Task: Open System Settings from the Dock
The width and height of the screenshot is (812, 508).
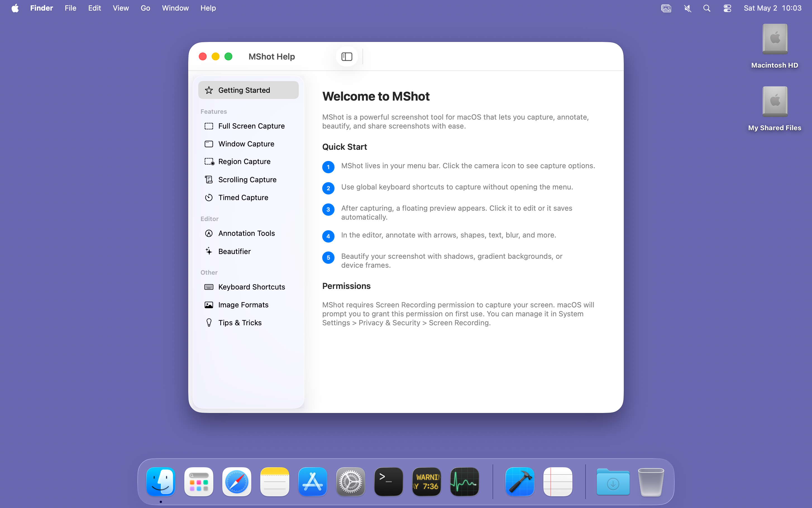Action: (350, 481)
